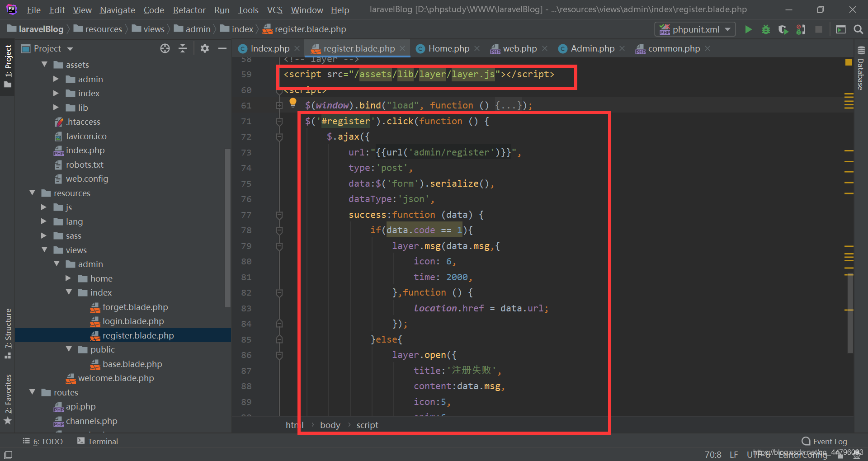Screen dimensions: 868x461
Task: Click the yellow inspection warning indicator
Action: (x=849, y=62)
